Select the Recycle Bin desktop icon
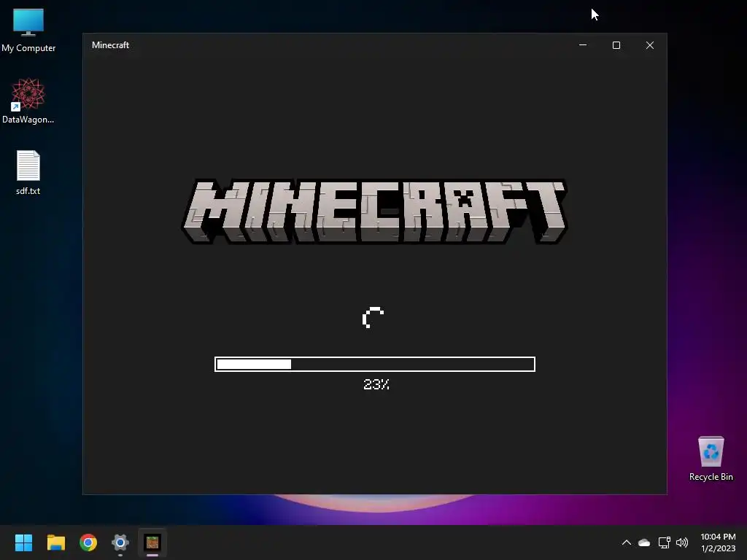The width and height of the screenshot is (747, 560). pos(711,459)
